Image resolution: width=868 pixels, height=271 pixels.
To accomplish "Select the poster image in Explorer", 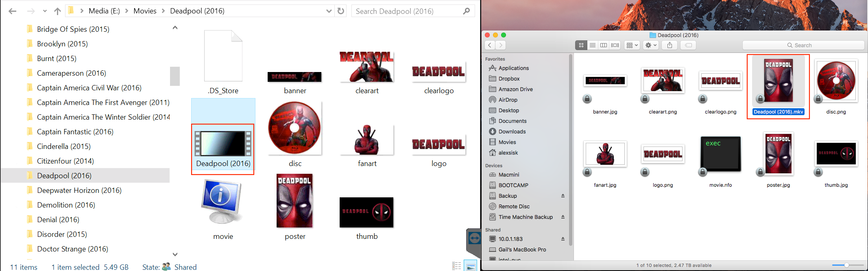I will click(295, 207).
